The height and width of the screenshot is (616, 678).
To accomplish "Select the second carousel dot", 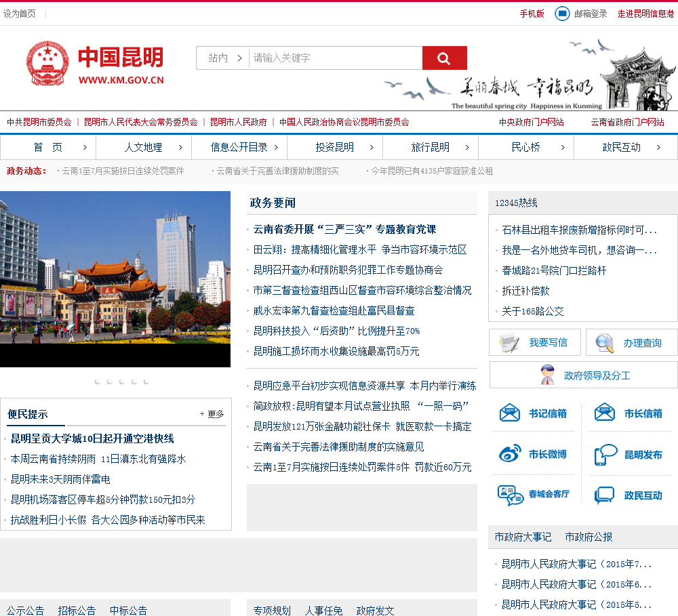I will (110, 382).
